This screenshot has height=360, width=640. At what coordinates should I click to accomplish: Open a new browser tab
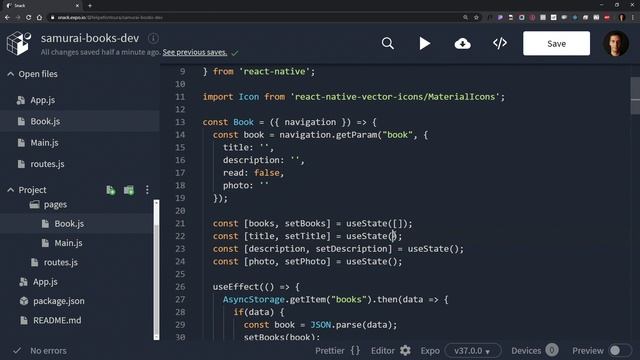[90, 5]
